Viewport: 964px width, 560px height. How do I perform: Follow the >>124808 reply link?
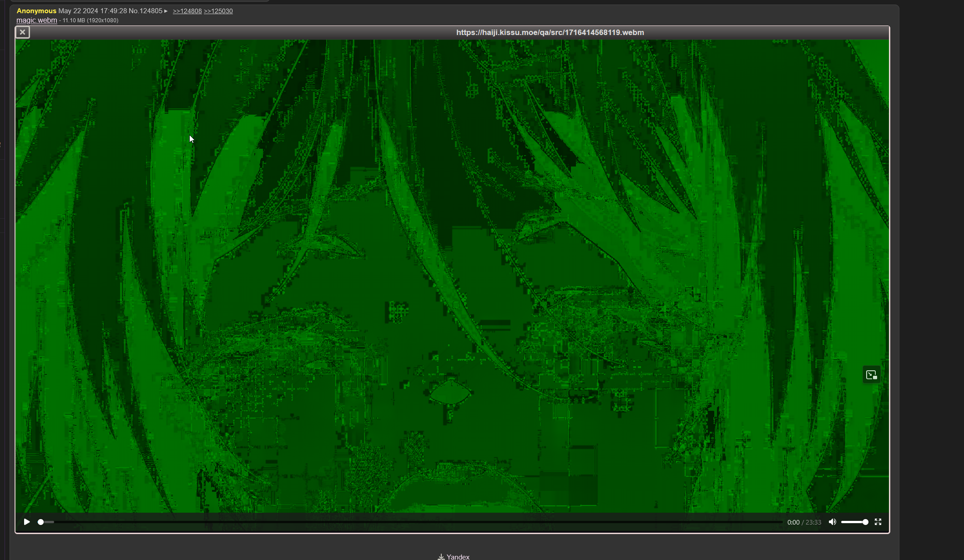187,11
